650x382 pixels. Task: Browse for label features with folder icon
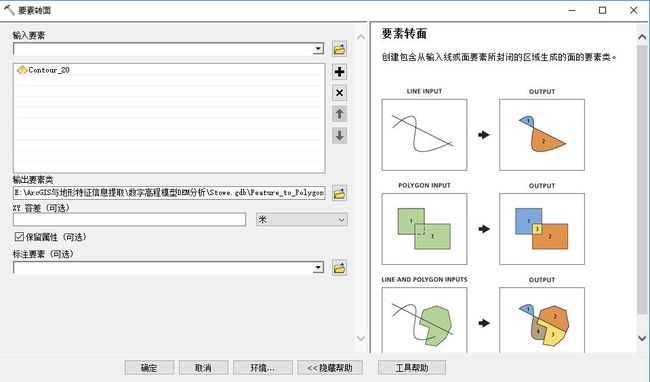point(340,268)
